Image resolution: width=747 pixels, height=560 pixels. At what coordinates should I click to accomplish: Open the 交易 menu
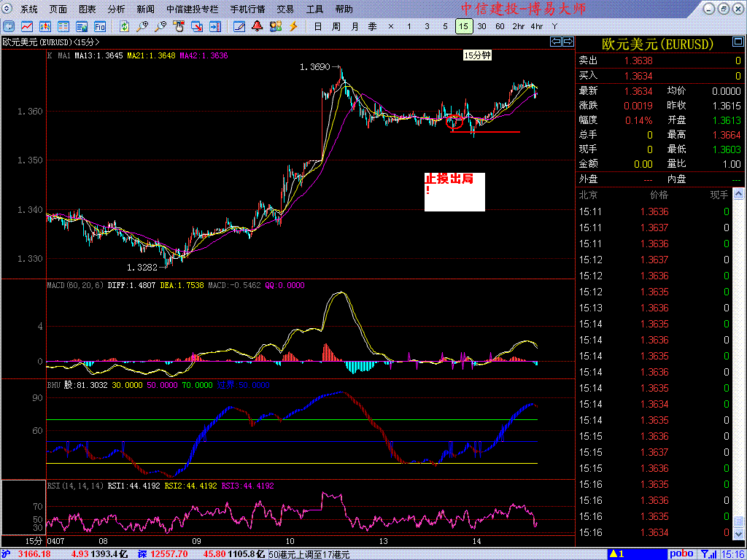click(285, 9)
